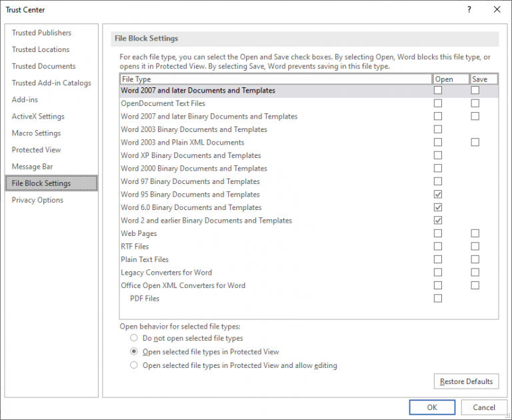Viewport: 512px width, 420px height.
Task: Select the row 'PDF Files'
Action: click(309, 299)
